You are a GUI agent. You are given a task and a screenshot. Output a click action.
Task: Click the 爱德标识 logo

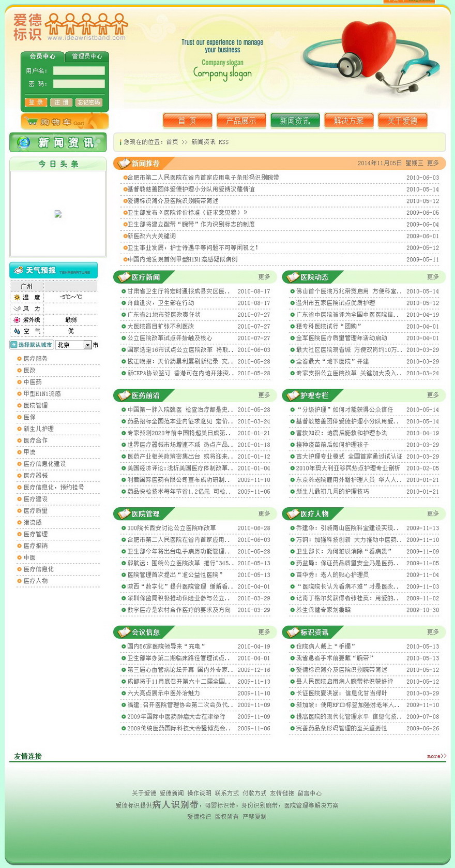tap(70, 27)
